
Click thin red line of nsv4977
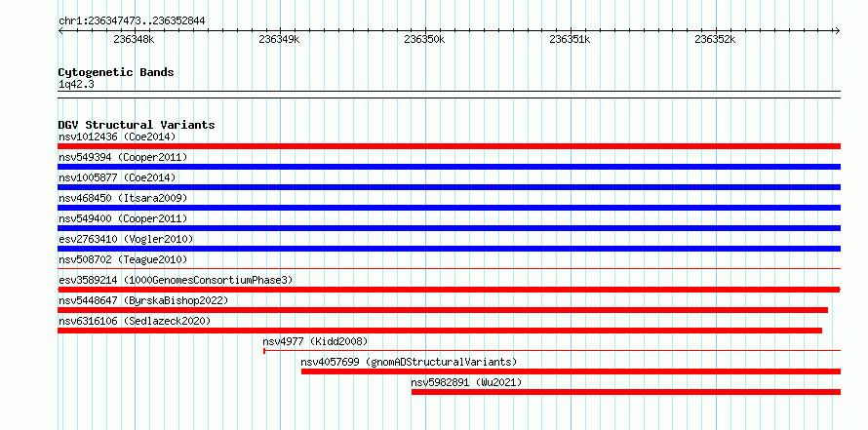[x=552, y=351]
